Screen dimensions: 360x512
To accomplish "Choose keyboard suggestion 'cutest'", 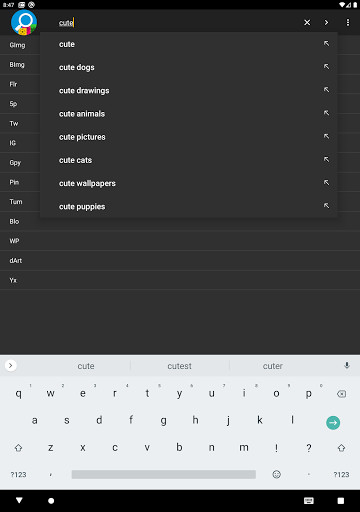I will coord(179,366).
